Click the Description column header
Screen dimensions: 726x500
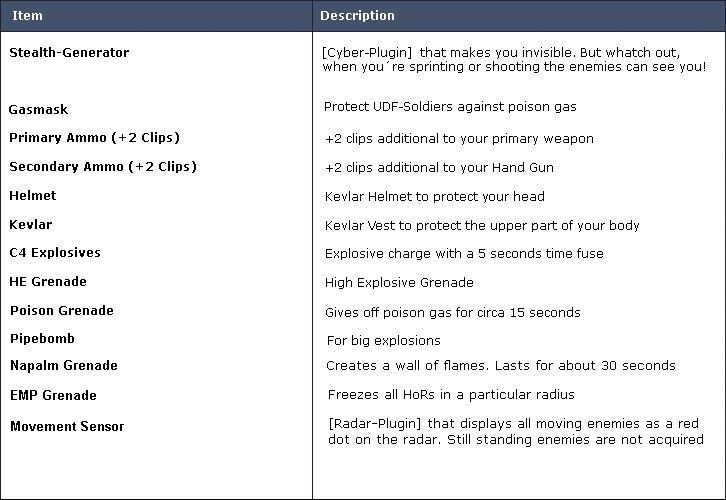point(357,16)
